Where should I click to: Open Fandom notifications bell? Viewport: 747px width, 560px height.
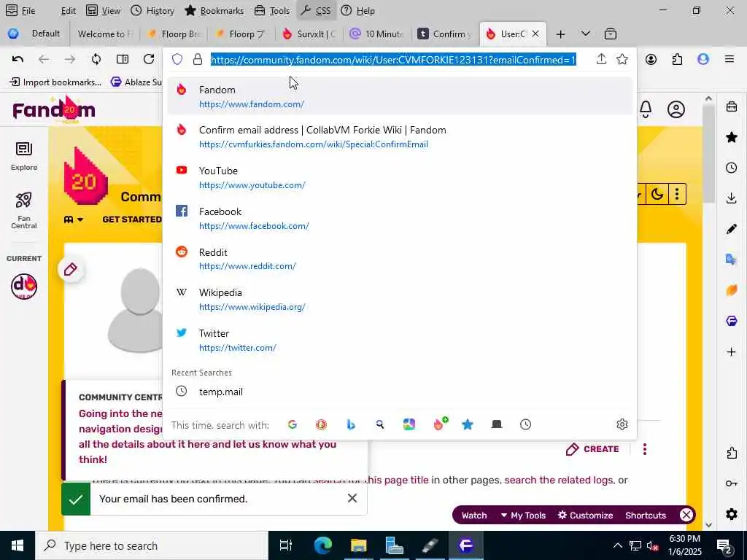pos(646,109)
